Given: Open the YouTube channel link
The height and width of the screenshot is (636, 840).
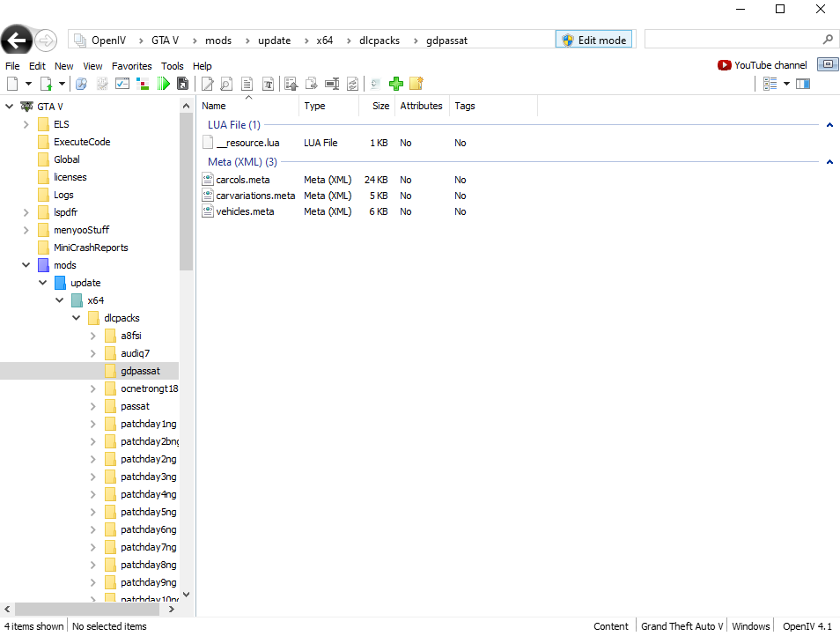Looking at the screenshot, I should pos(762,65).
